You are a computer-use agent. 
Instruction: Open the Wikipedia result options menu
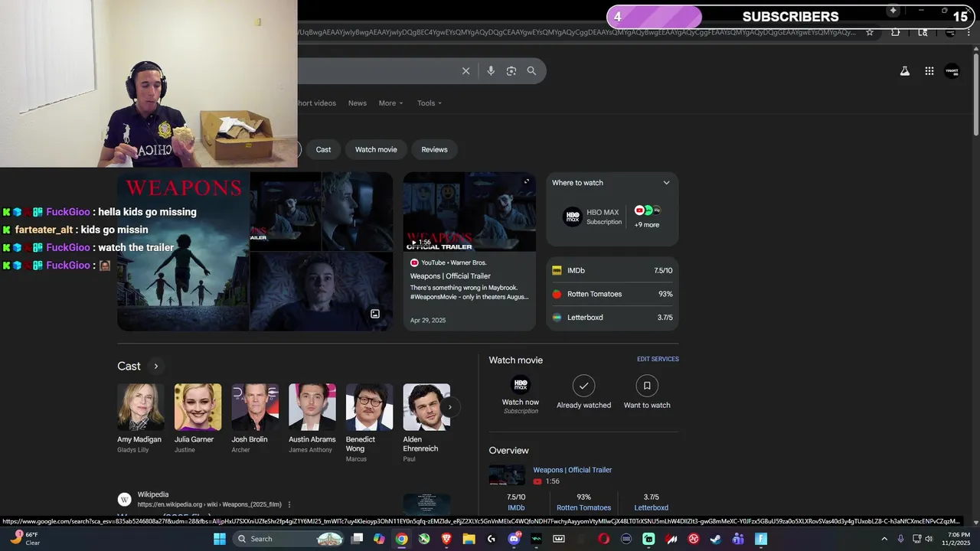[x=289, y=504]
